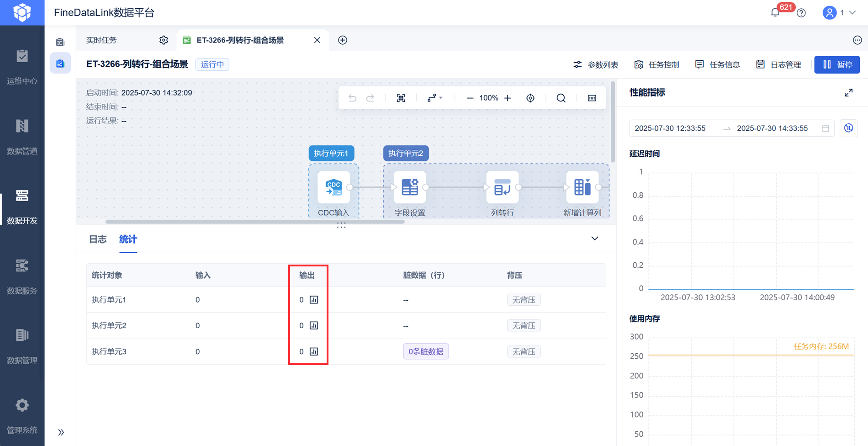
Task: Open 参数列表
Action: coord(596,64)
